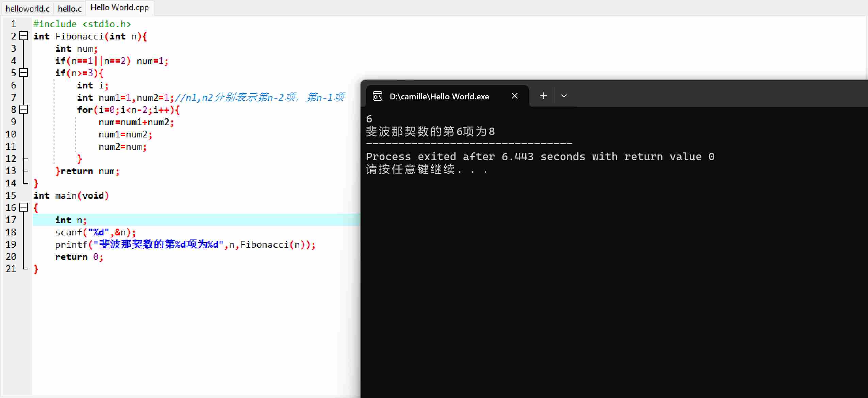This screenshot has width=868, height=398.
Task: Place cursor on the scanf line
Action: (x=95, y=232)
